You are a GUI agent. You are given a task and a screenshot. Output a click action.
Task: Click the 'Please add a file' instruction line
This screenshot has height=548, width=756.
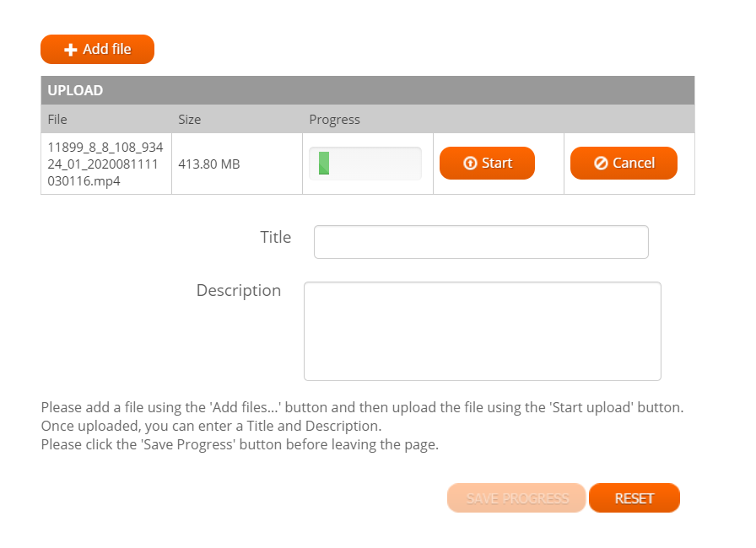362,407
